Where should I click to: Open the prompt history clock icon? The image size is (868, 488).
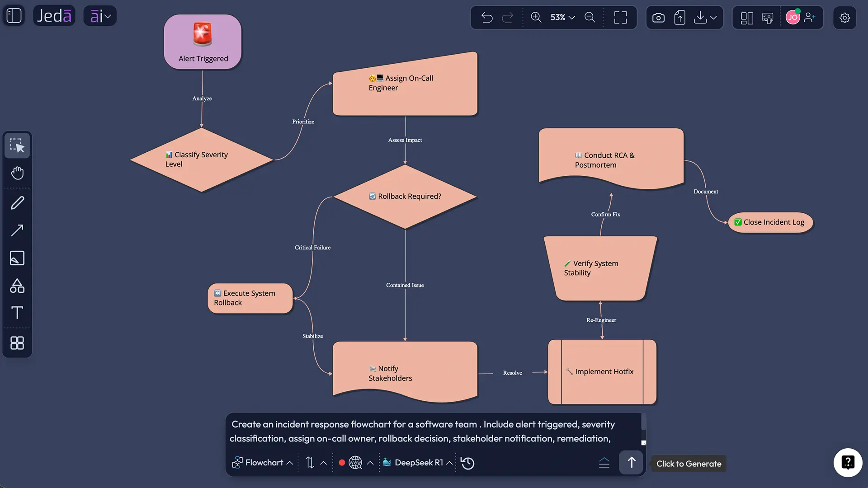coord(467,463)
